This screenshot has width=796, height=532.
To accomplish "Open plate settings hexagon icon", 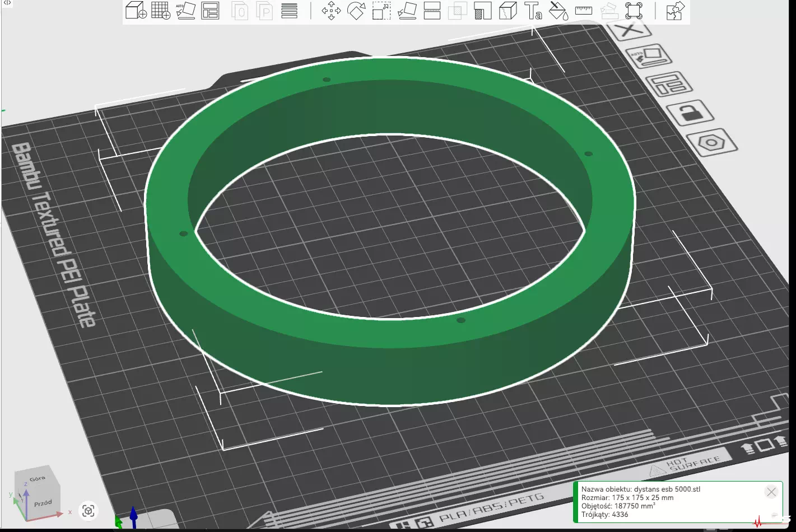I will 711,143.
